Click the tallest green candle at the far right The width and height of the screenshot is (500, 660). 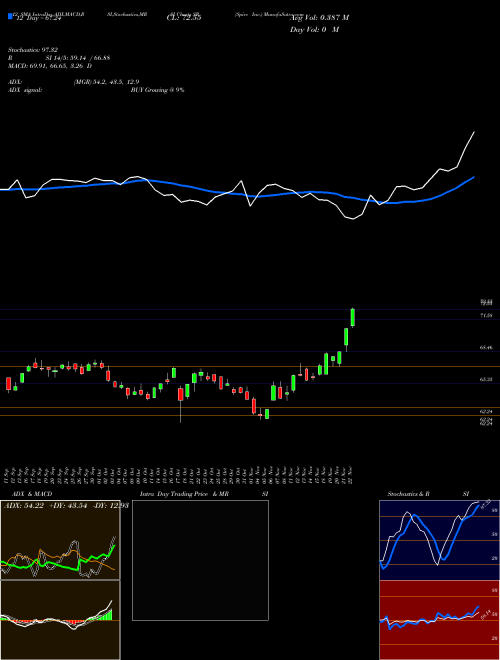click(353, 317)
